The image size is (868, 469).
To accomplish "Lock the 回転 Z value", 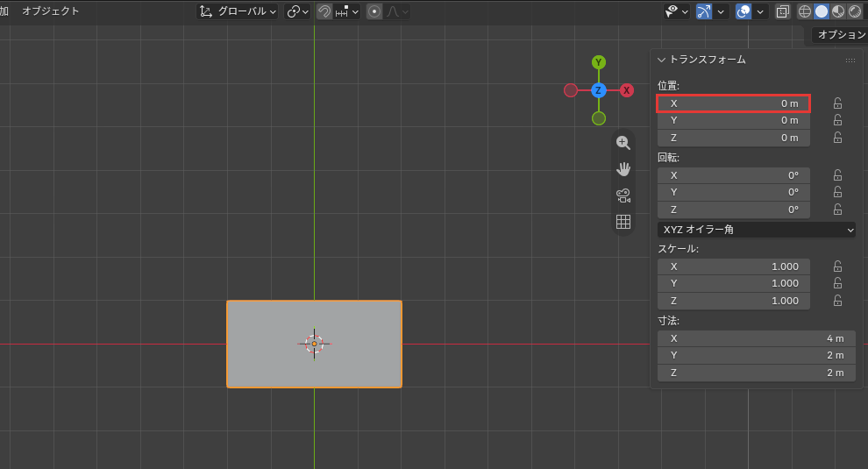I will pyautogui.click(x=837, y=210).
